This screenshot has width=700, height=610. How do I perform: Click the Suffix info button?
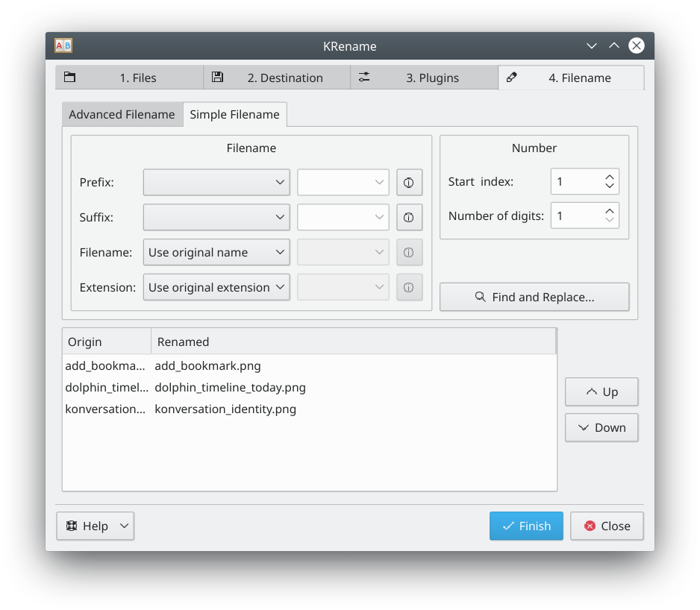pyautogui.click(x=409, y=217)
